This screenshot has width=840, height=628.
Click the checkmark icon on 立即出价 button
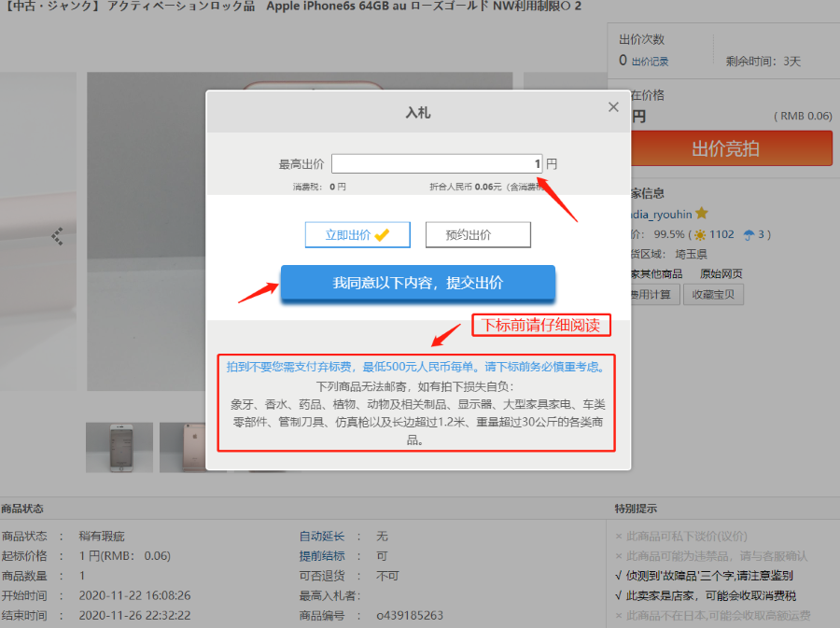pyautogui.click(x=384, y=234)
